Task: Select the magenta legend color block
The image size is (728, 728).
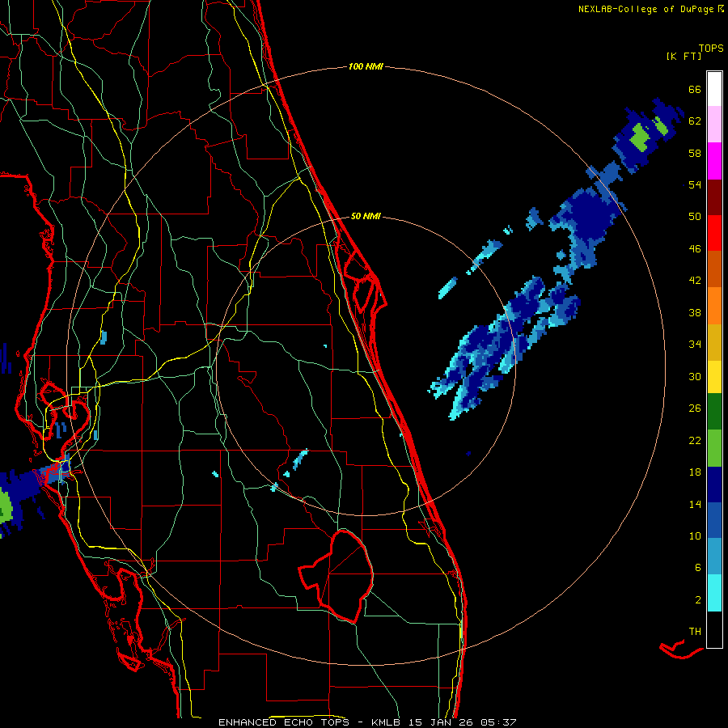Action: click(x=714, y=161)
